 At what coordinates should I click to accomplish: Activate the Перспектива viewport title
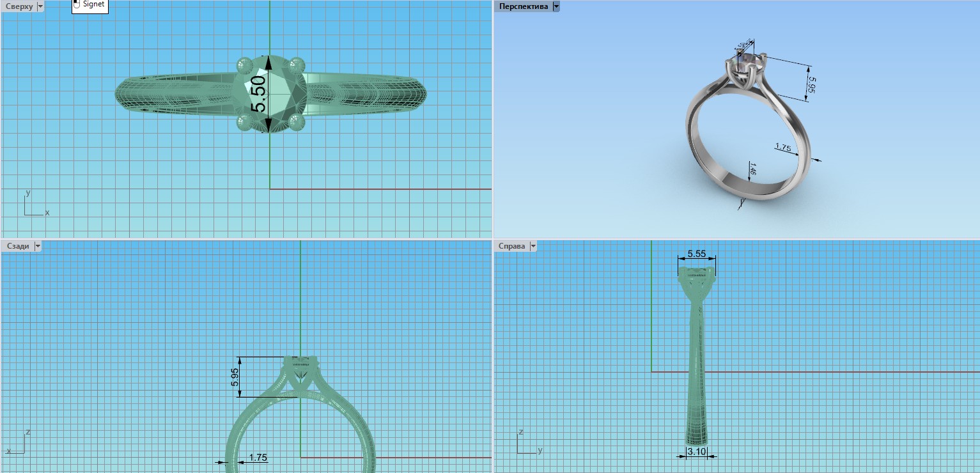coord(523,6)
